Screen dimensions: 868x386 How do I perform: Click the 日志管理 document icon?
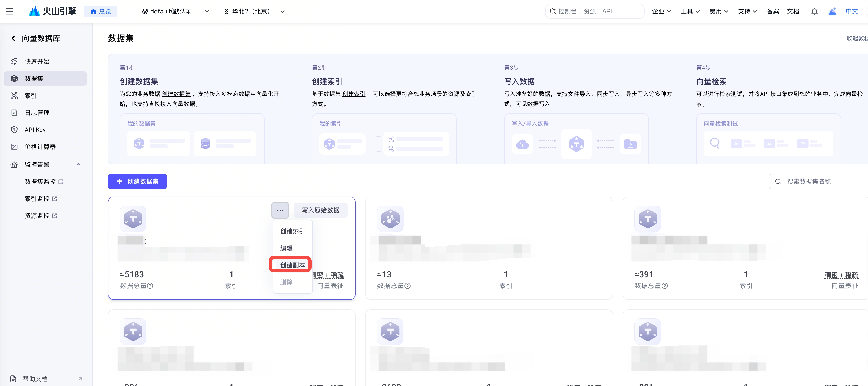[14, 112]
